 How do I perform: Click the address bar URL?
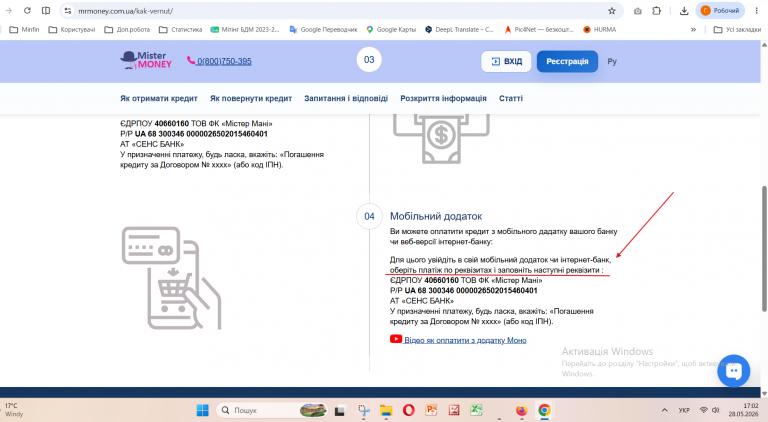click(x=125, y=11)
